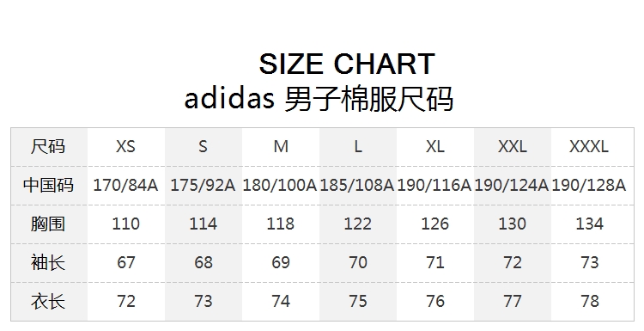Select the XXXL size column header
Viewport: 644px width, 331px height.
589,146
